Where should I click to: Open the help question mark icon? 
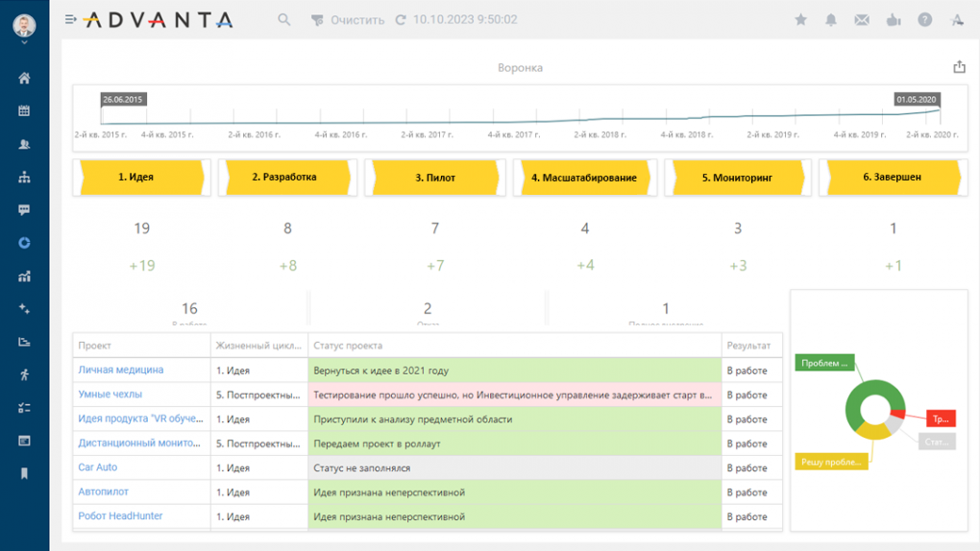(x=924, y=20)
